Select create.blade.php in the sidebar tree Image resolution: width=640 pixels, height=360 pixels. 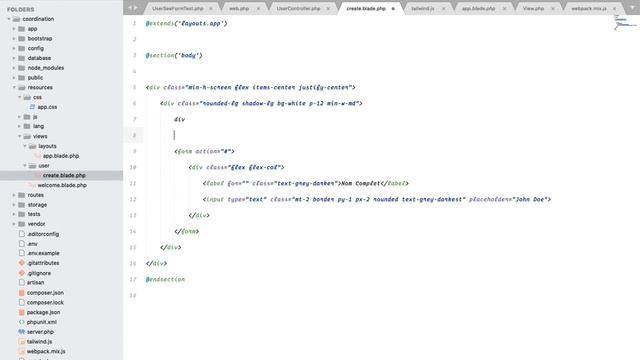[x=61, y=175]
